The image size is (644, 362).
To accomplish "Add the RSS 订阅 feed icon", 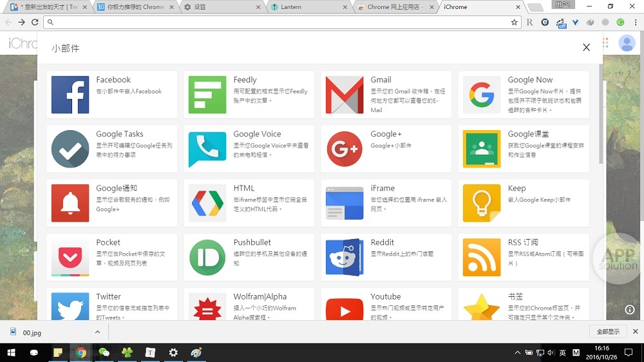I will point(482,257).
